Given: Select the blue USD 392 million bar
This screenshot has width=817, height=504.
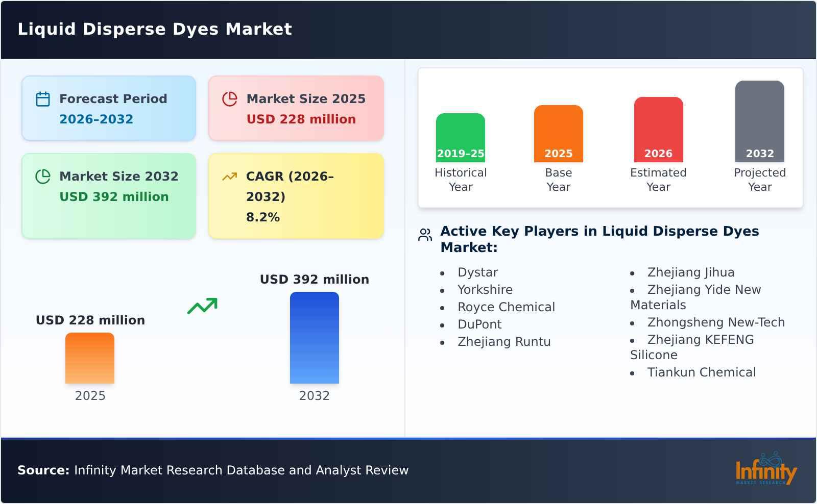Looking at the screenshot, I should (x=315, y=337).
